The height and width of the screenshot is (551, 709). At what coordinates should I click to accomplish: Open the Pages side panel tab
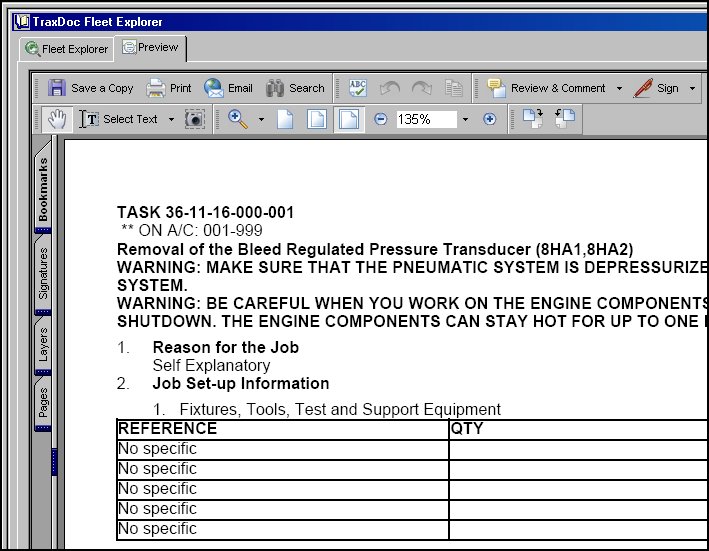tap(43, 402)
